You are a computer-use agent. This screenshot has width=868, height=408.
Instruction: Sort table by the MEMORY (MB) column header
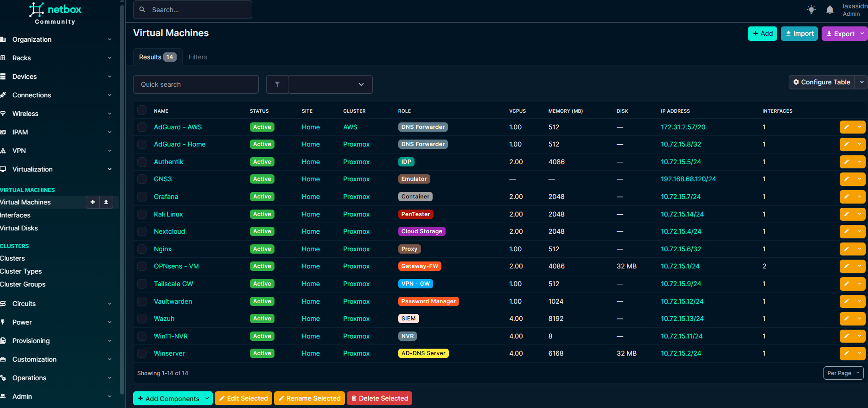(565, 111)
